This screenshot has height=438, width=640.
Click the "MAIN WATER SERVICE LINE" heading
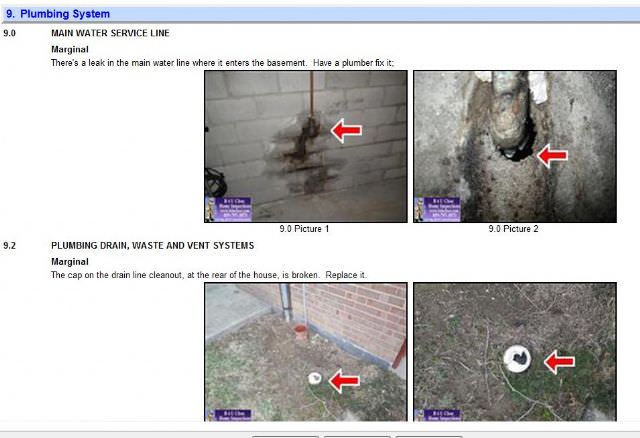(110, 33)
